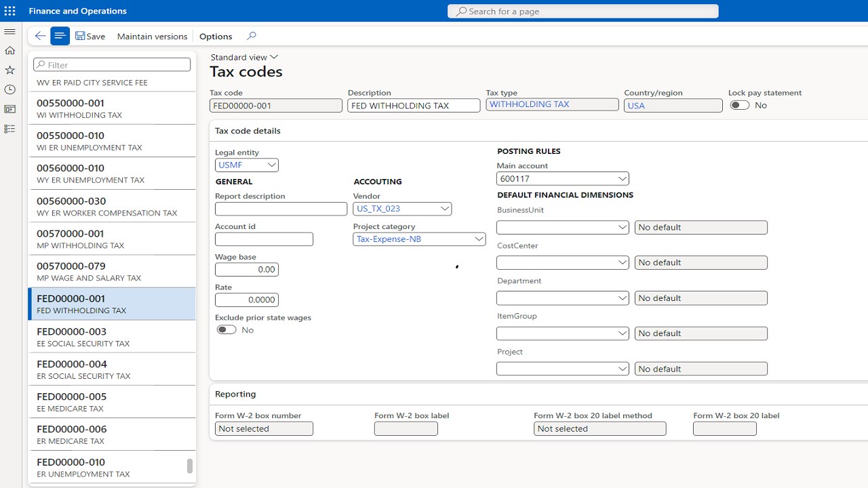Go to Home in the sidebar
868x488 pixels.
tap(9, 50)
